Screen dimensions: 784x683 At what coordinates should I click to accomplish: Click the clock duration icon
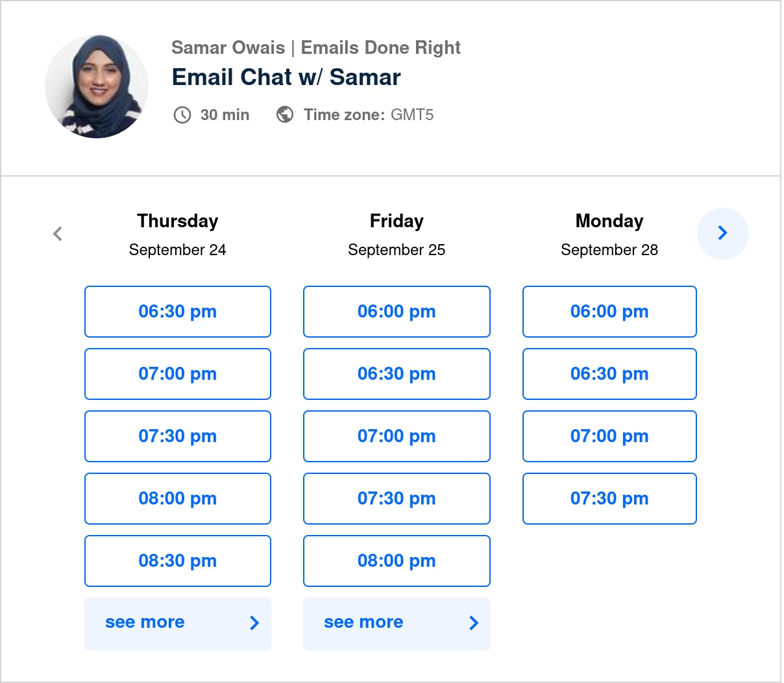point(182,115)
